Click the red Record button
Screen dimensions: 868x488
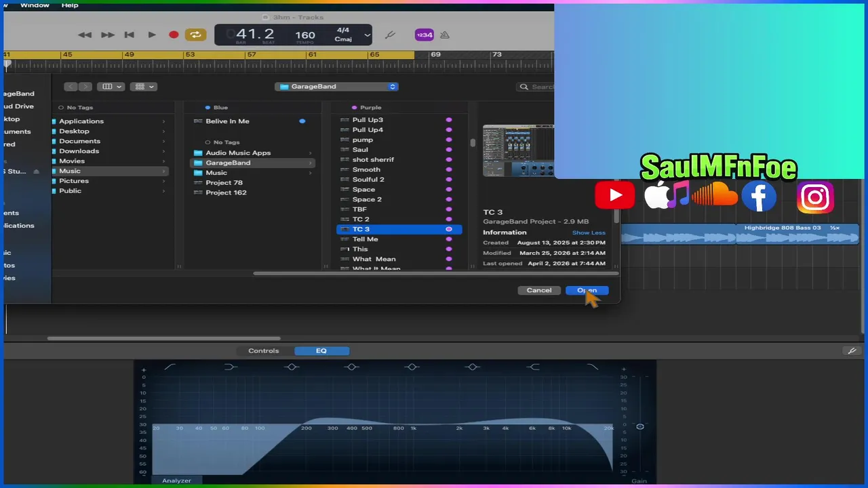[x=174, y=35]
